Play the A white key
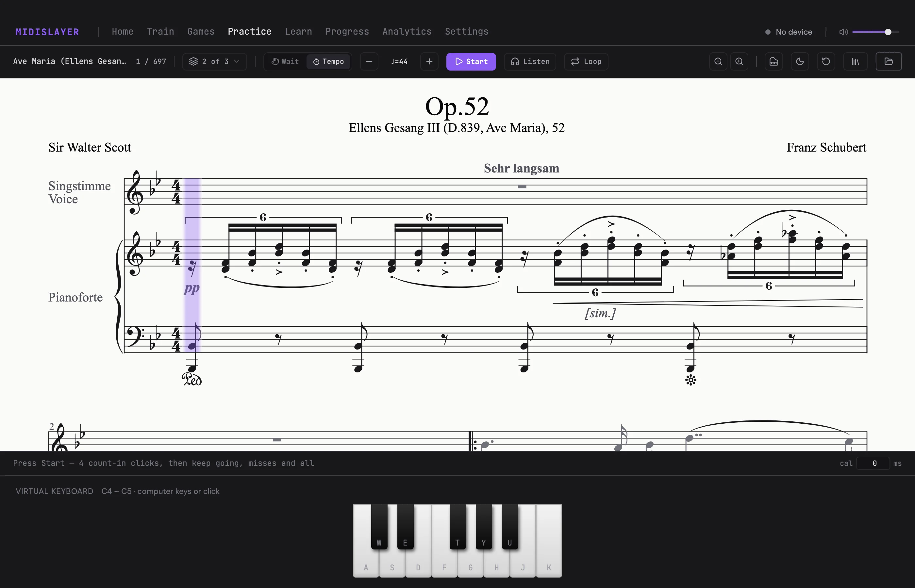Image resolution: width=915 pixels, height=588 pixels. point(365,563)
